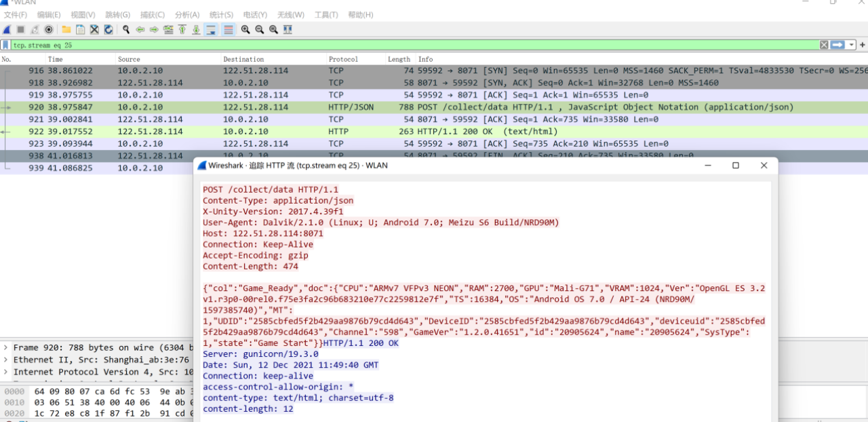868x422 pixels.
Task: Apply the display filter arrow button
Action: [x=837, y=45]
